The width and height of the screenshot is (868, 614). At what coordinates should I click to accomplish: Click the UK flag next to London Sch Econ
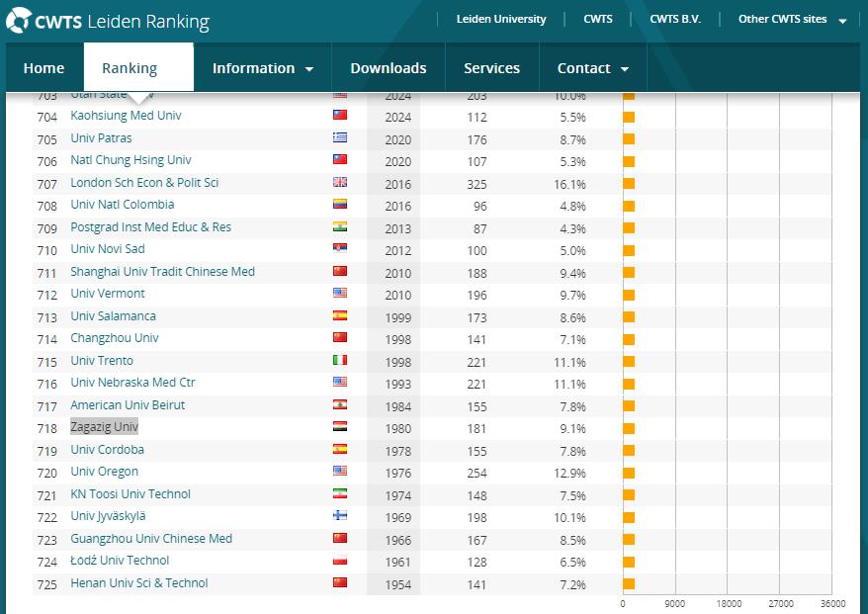340,183
